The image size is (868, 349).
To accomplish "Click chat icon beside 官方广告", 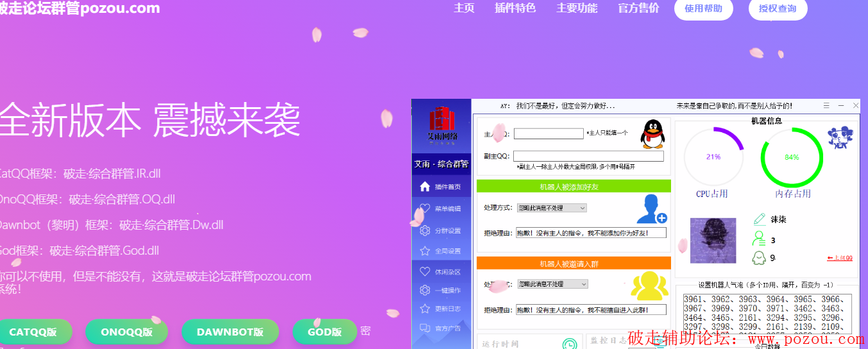I will (x=425, y=328).
